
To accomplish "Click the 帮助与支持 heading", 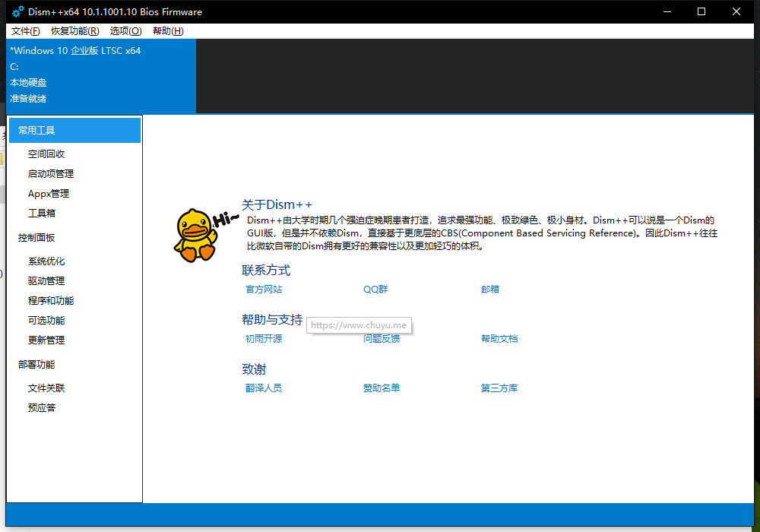I will click(272, 320).
